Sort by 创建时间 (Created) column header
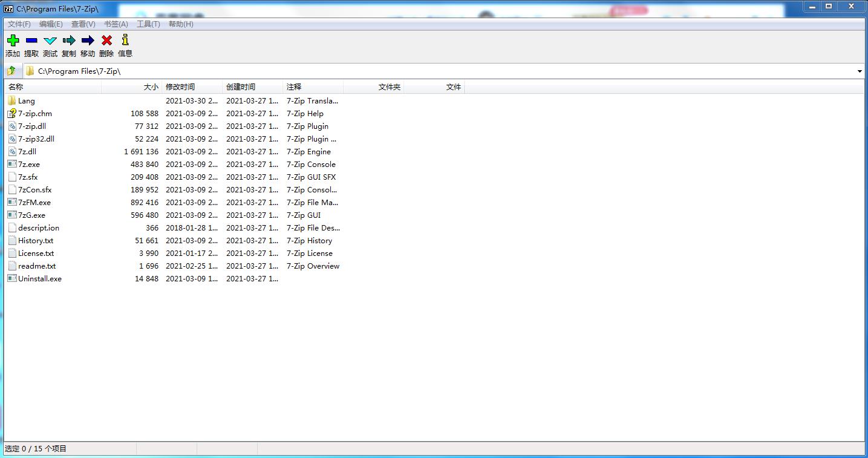The image size is (868, 458). coord(252,87)
